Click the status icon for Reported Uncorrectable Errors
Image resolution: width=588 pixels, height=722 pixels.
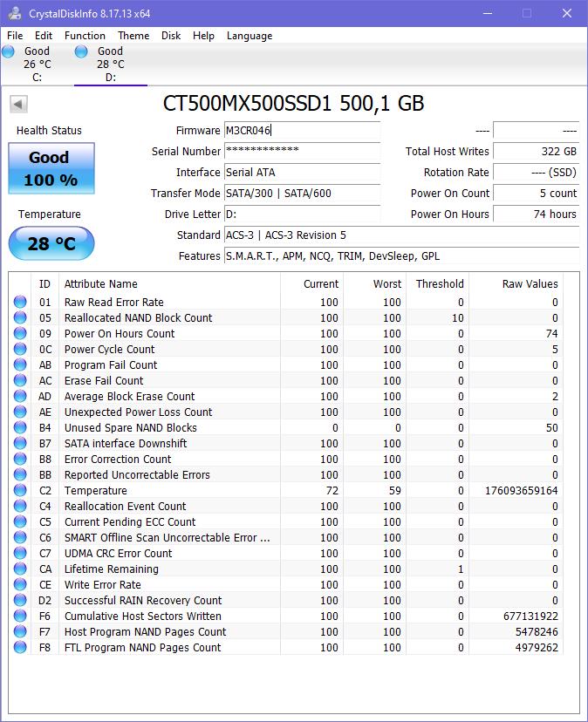(20, 474)
